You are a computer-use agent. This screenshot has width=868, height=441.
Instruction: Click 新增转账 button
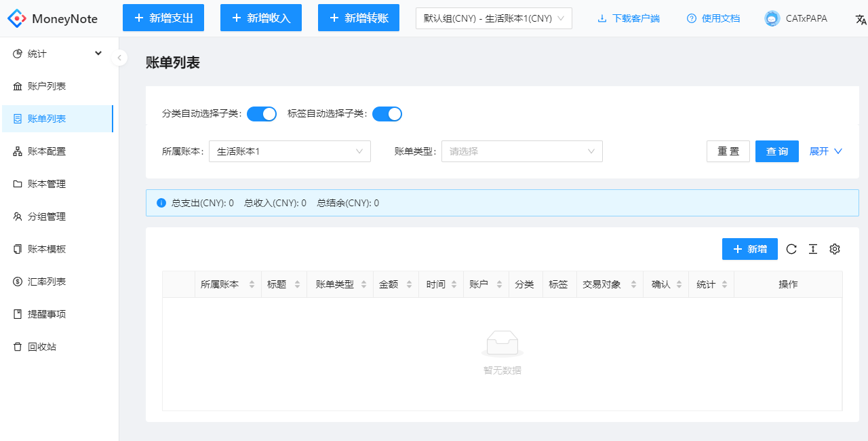pos(359,18)
